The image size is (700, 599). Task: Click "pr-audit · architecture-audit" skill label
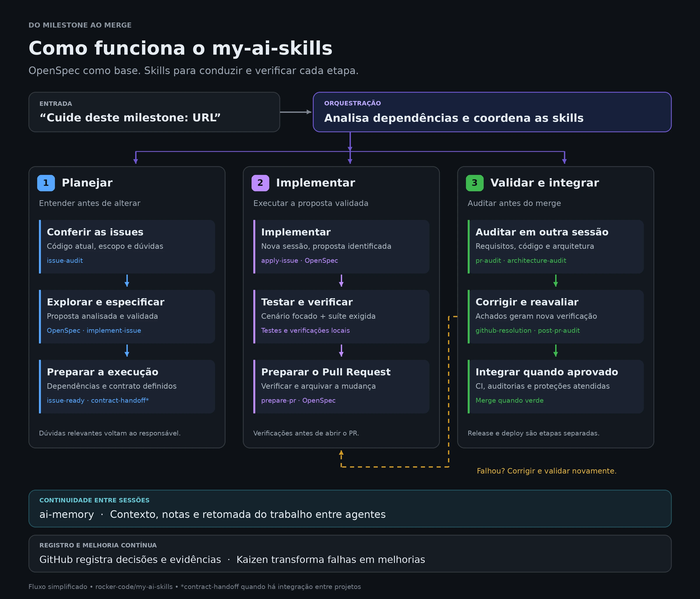coord(521,261)
